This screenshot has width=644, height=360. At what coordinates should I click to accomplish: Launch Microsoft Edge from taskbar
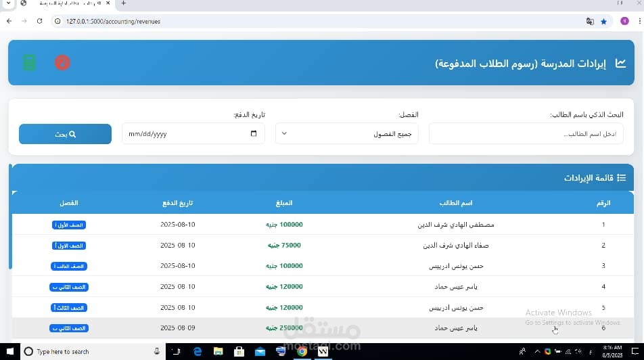tap(198, 351)
